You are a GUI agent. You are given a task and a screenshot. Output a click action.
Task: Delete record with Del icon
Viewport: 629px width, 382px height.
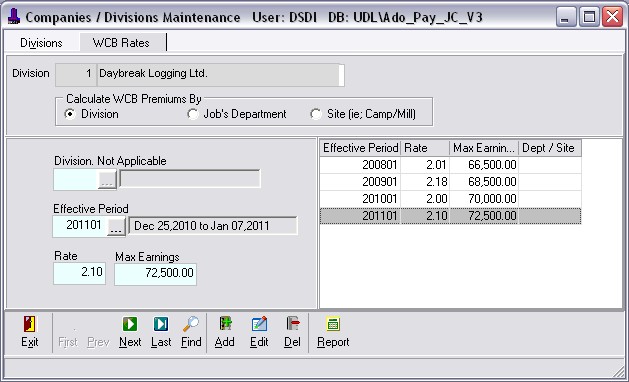coord(292,324)
